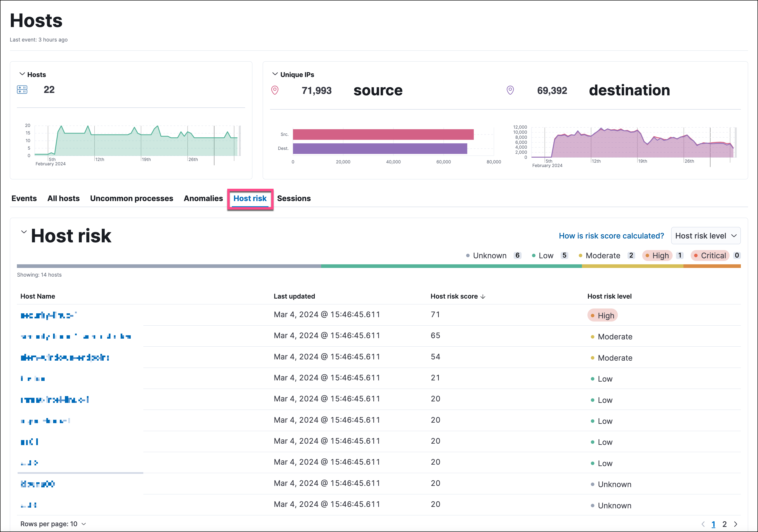This screenshot has width=758, height=532.
Task: Click the Hosts count computer icon
Action: [x=22, y=90]
